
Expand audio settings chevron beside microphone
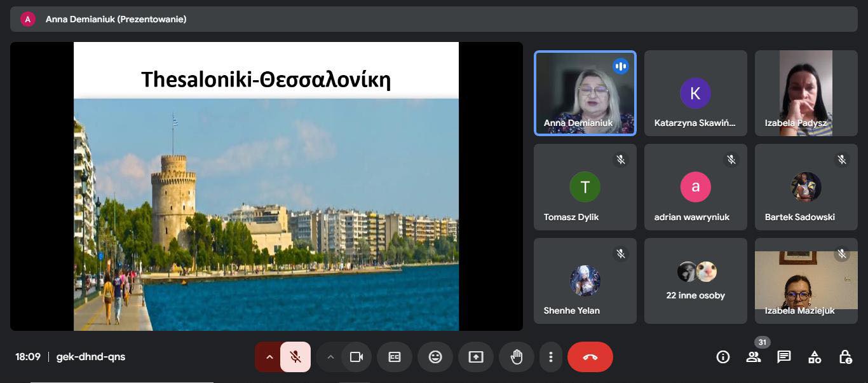pos(269,357)
